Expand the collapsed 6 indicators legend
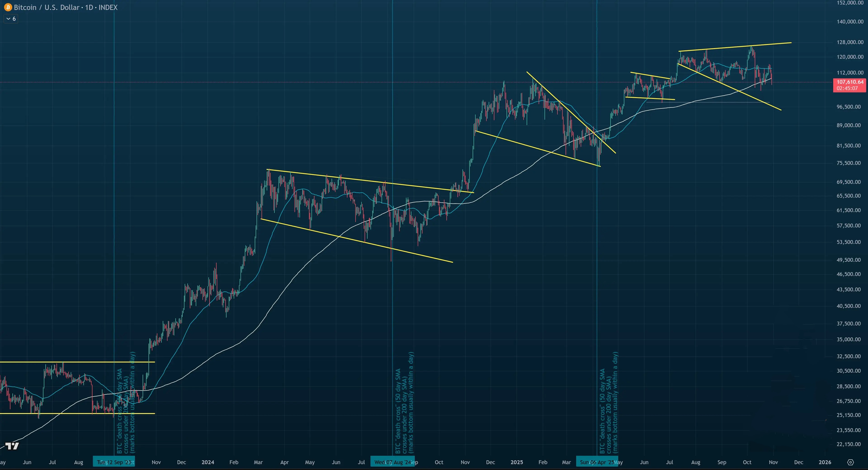This screenshot has height=470, width=868. tap(11, 19)
